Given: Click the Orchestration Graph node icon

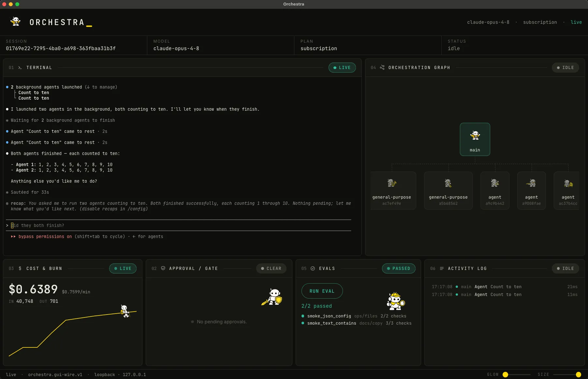Looking at the screenshot, I should [382, 67].
